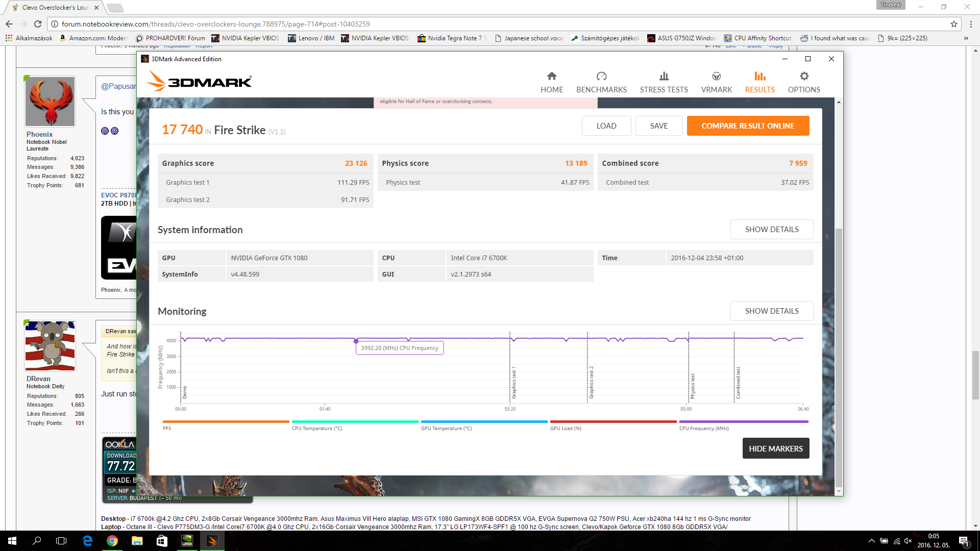Screen dimensions: 980x551
Task: Open the Windows Start menu
Action: (12, 541)
